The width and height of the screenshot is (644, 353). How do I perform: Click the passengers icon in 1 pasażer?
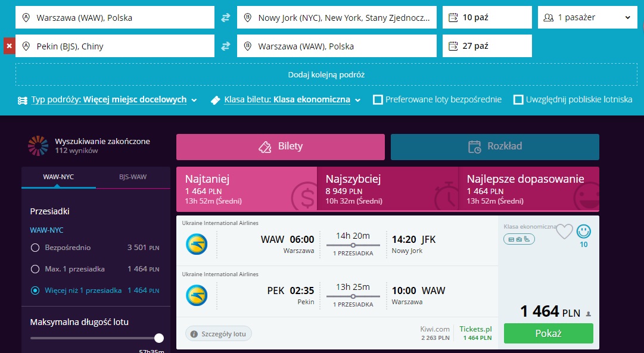(x=548, y=18)
